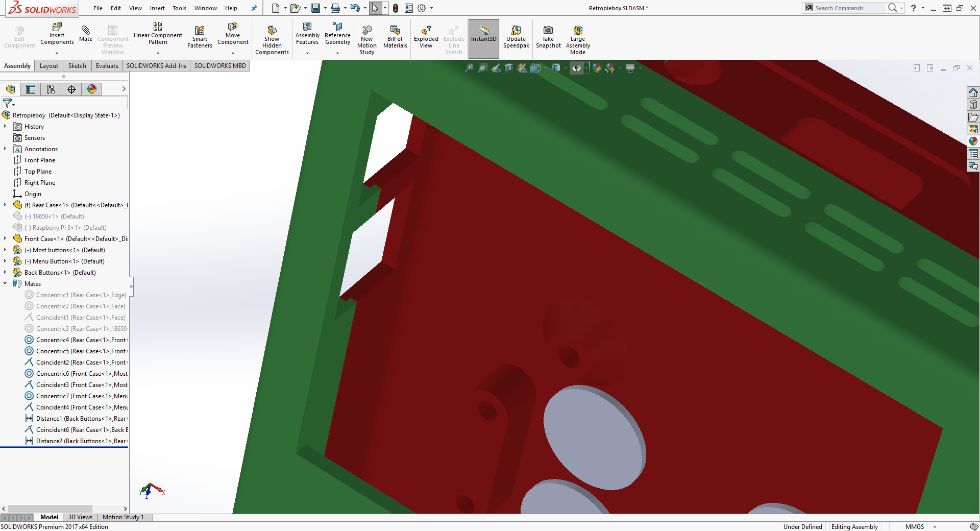Open File Properties list icon

pos(409,8)
